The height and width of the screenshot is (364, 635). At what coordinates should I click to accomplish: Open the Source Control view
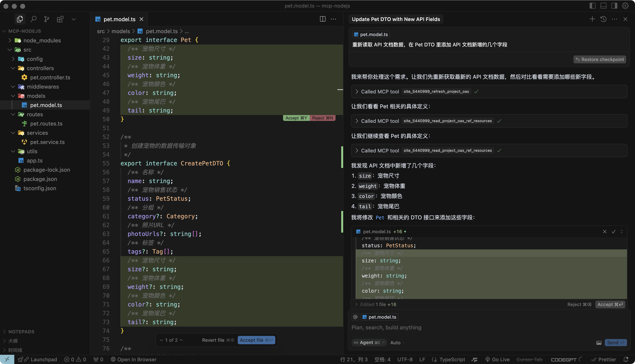(47, 19)
